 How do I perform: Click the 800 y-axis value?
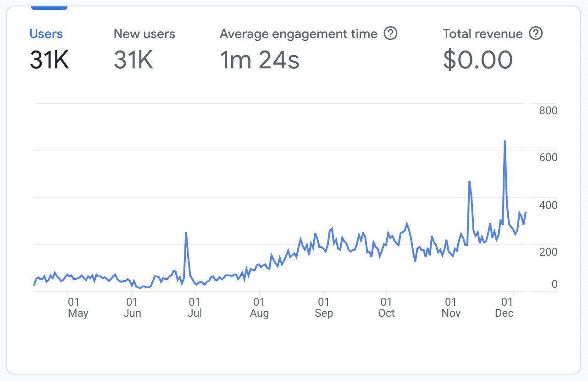549,110
